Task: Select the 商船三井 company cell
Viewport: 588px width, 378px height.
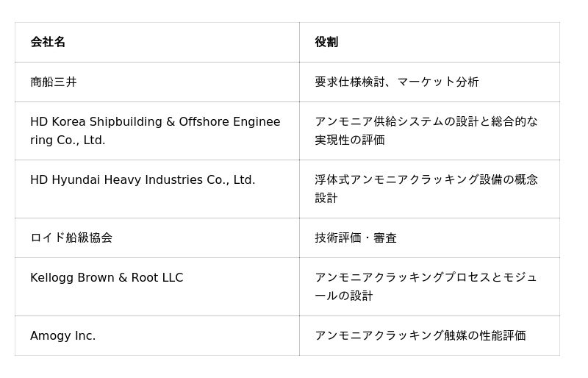Action: tap(54, 82)
